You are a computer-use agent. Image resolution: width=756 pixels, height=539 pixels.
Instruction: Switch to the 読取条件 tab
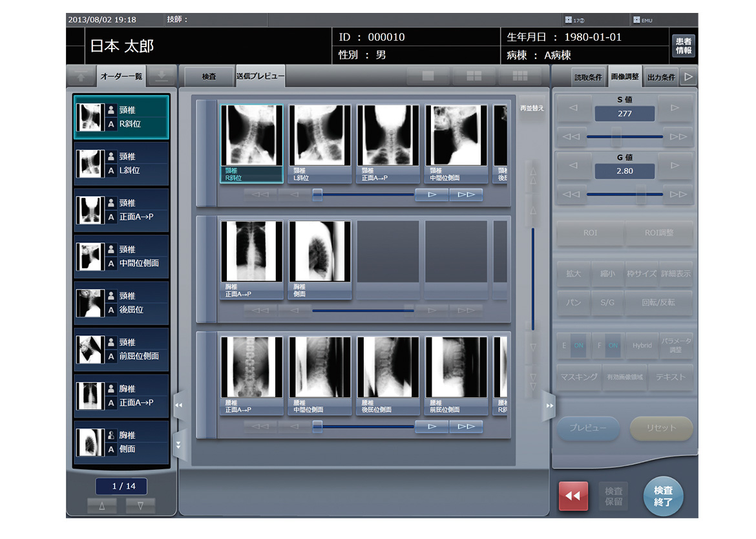(x=588, y=78)
